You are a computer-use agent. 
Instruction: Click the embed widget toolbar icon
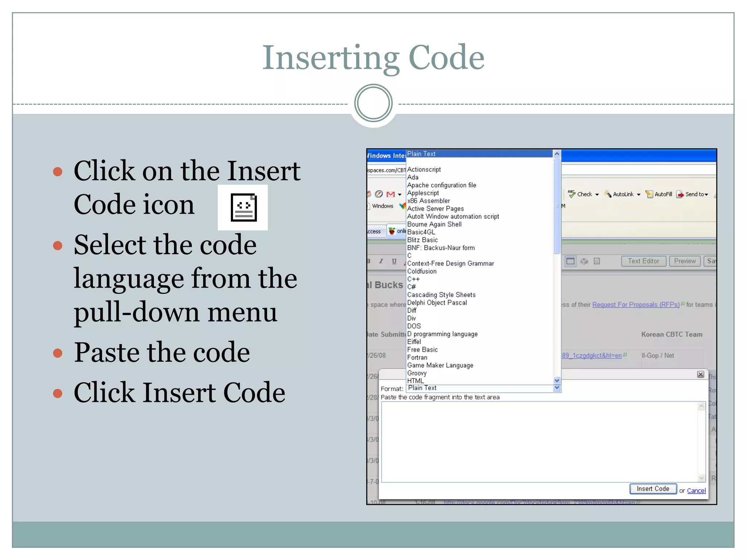point(584,261)
